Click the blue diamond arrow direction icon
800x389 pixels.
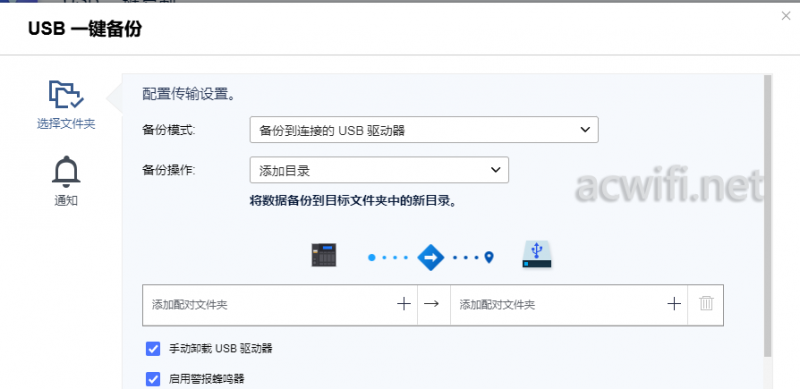click(x=431, y=257)
